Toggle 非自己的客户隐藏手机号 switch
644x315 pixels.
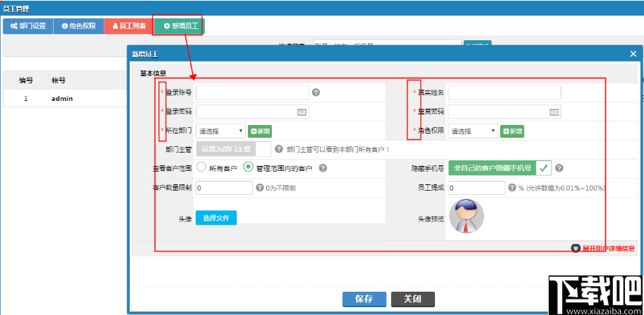click(500, 168)
